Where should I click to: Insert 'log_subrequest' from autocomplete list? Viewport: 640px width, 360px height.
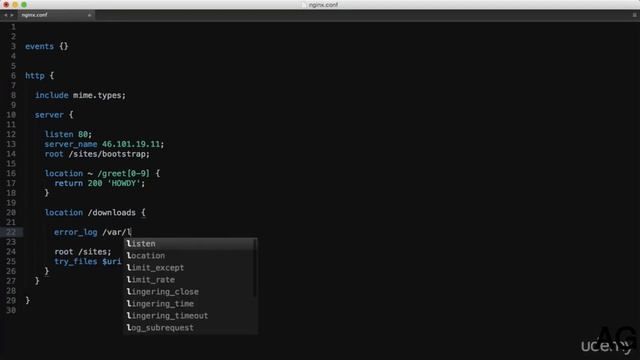pyautogui.click(x=190, y=328)
